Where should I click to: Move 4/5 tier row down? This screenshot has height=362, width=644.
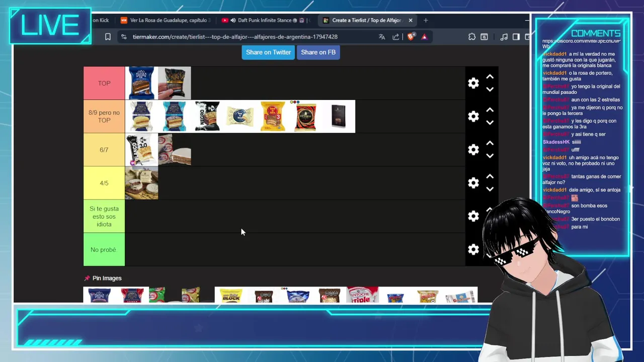click(x=490, y=189)
